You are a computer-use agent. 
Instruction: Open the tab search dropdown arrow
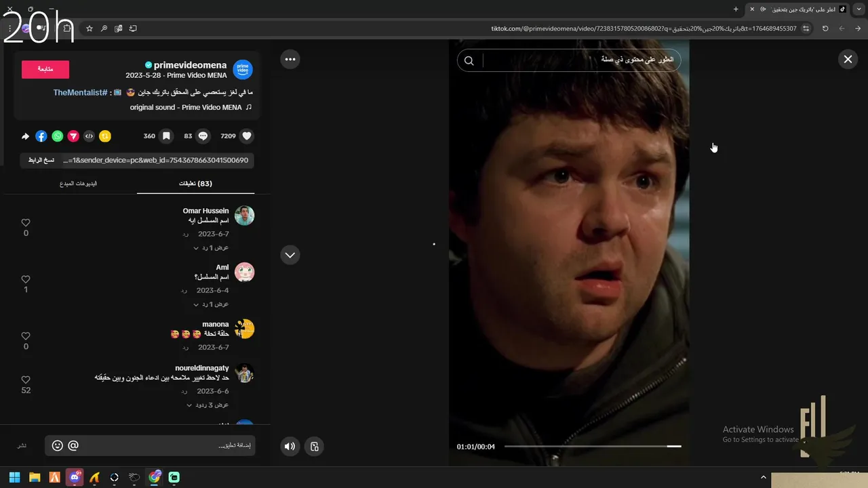tap(860, 9)
